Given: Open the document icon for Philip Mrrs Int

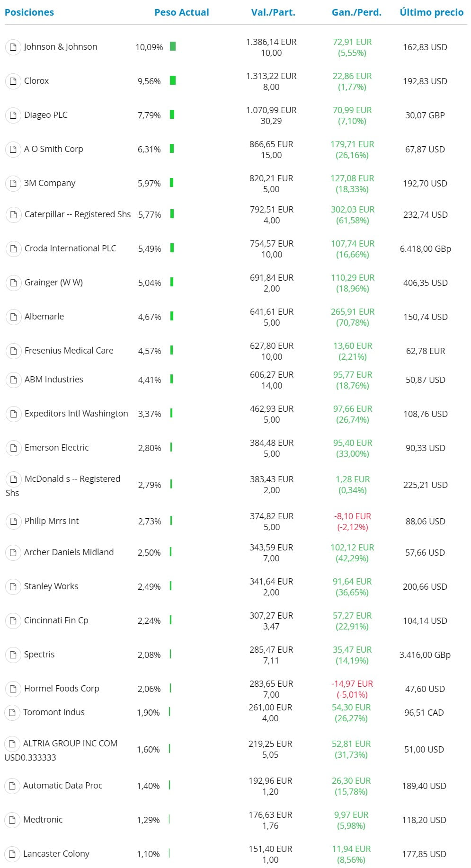Looking at the screenshot, I should click(x=13, y=521).
